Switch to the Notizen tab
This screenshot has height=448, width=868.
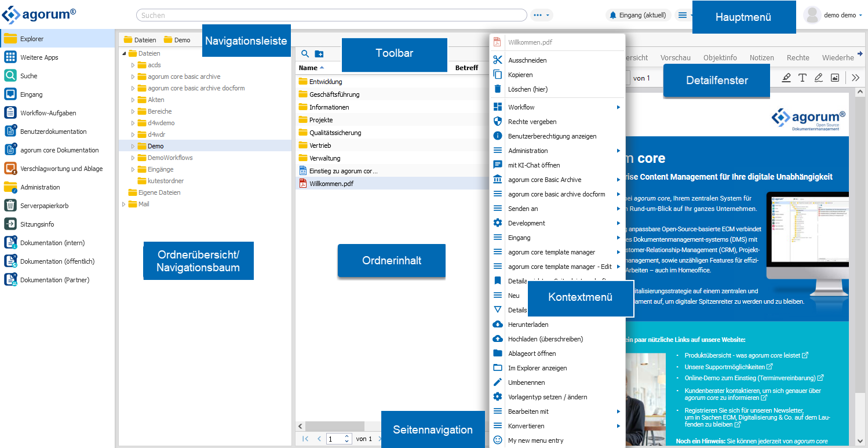tap(761, 57)
